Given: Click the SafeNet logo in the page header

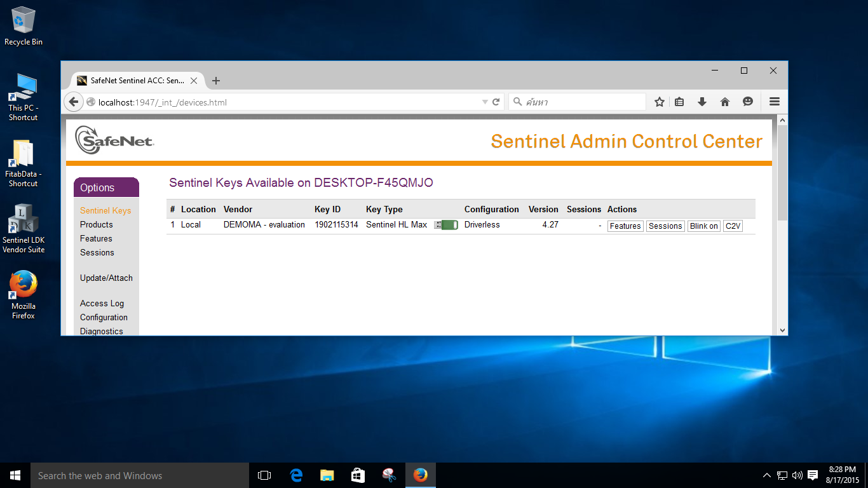Looking at the screenshot, I should [x=114, y=140].
